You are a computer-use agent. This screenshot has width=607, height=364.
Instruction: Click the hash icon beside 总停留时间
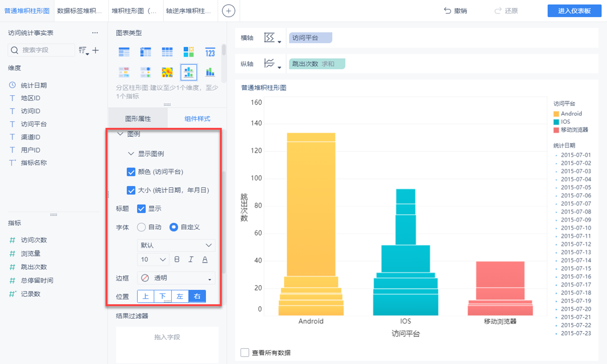[13, 280]
